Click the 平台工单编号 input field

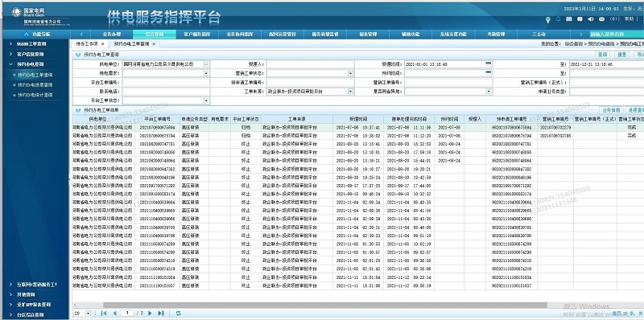coord(166,83)
